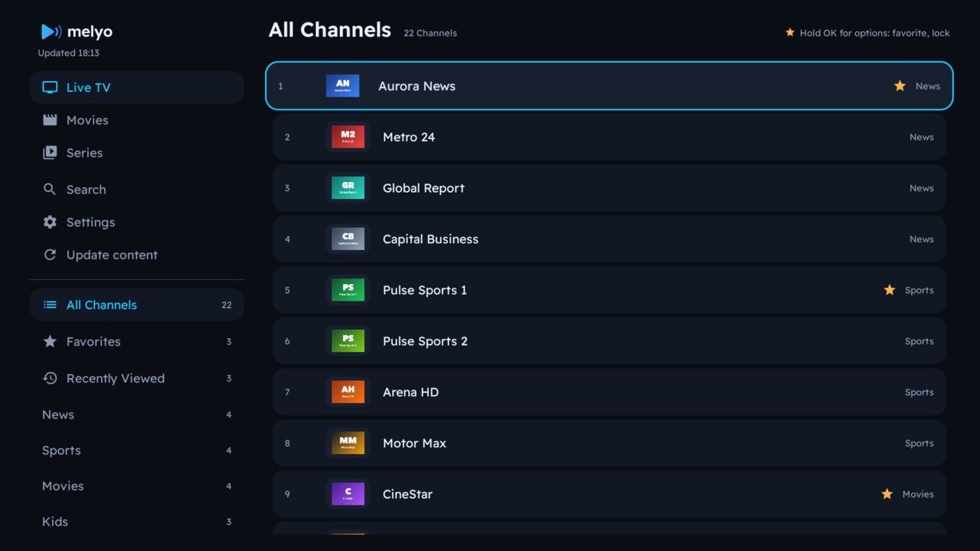
Task: Click the Pulse Sports 1 logo
Action: click(x=348, y=290)
